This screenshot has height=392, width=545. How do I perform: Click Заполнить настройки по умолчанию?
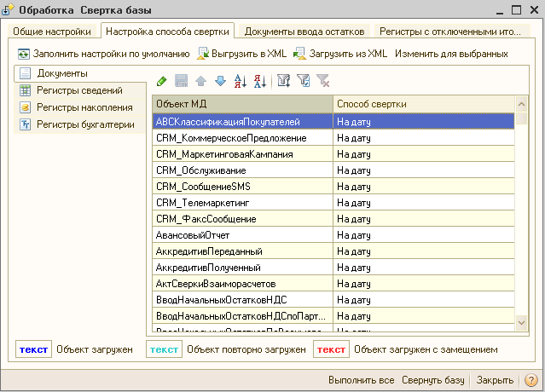point(103,54)
